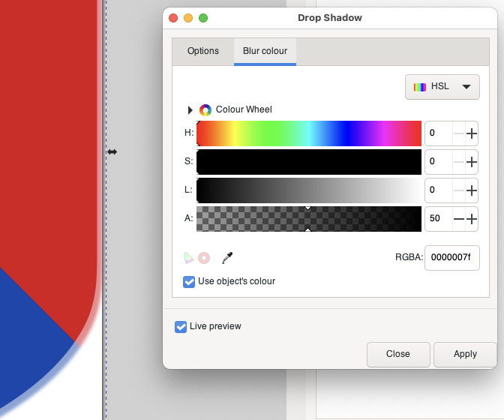
Task: Decrease Hue value with minus button
Action: [459, 133]
